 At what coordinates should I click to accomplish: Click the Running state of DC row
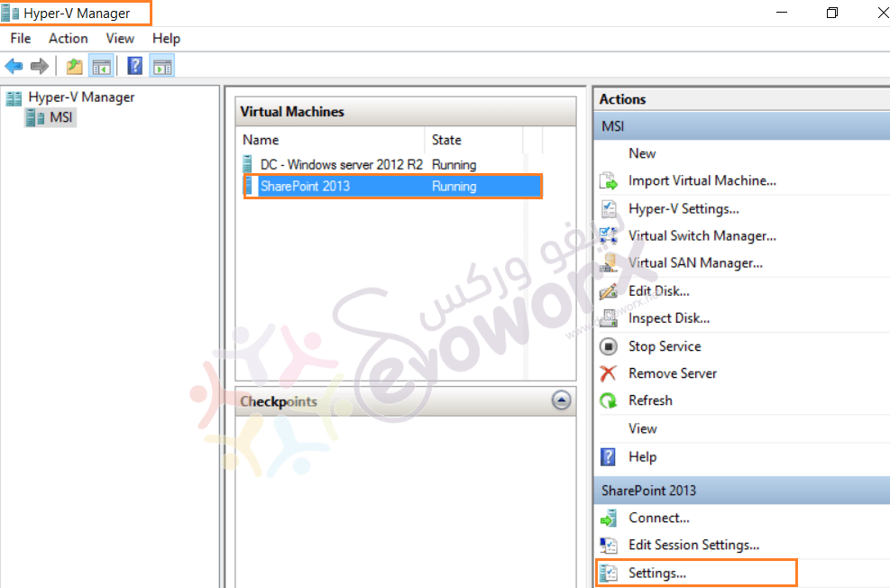[x=454, y=165]
